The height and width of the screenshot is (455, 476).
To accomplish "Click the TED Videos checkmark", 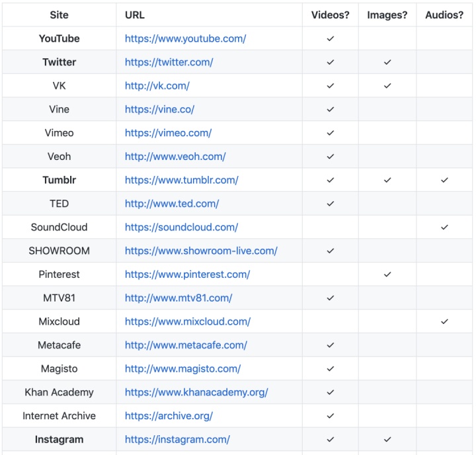I will 331,204.
